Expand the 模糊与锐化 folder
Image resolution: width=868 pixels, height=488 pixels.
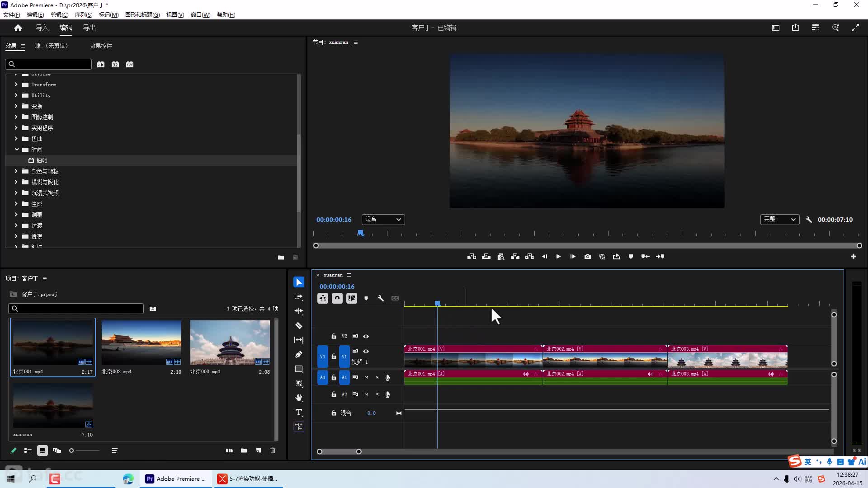point(16,182)
